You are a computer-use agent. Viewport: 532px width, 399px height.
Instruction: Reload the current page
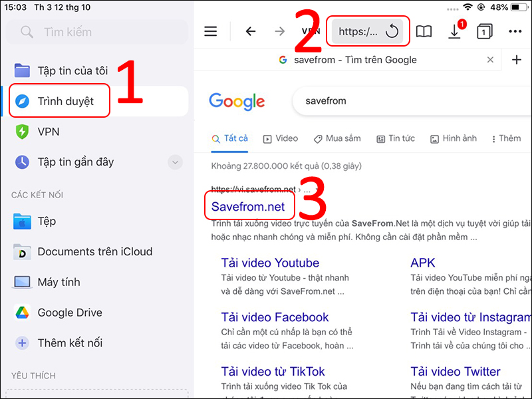tap(392, 32)
